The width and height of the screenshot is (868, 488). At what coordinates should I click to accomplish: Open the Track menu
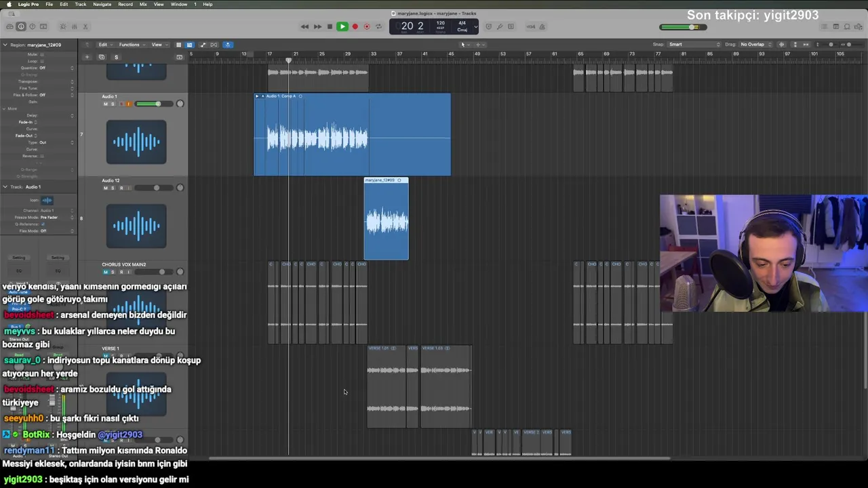(81, 4)
